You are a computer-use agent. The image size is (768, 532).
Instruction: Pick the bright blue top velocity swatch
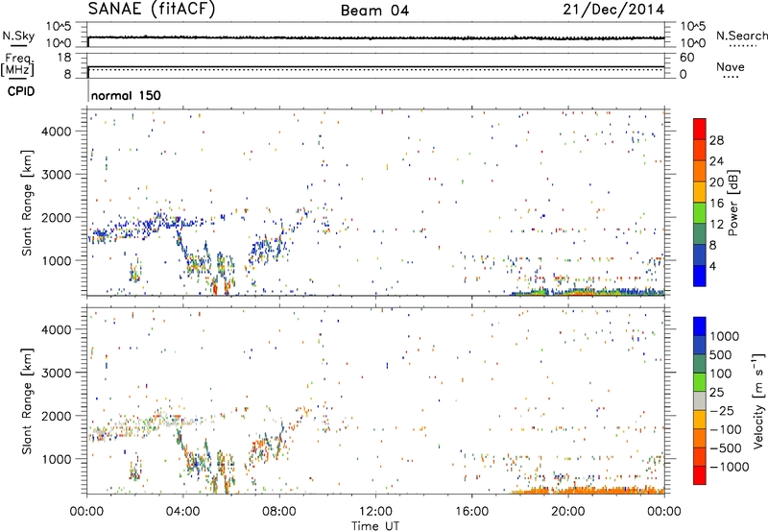tap(700, 326)
